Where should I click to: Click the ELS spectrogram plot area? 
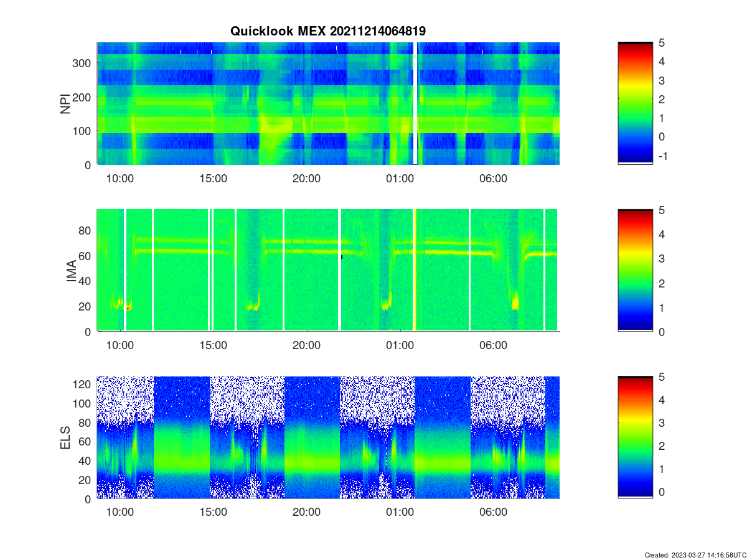click(328, 437)
